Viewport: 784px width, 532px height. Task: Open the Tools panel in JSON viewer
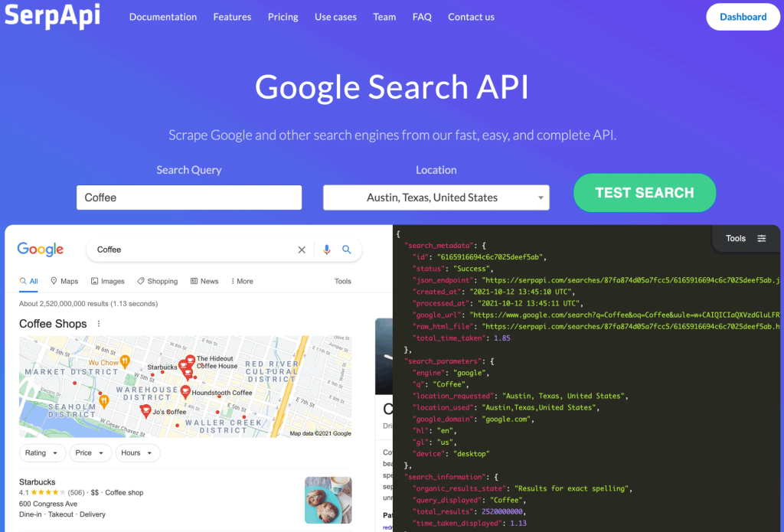[x=746, y=239]
